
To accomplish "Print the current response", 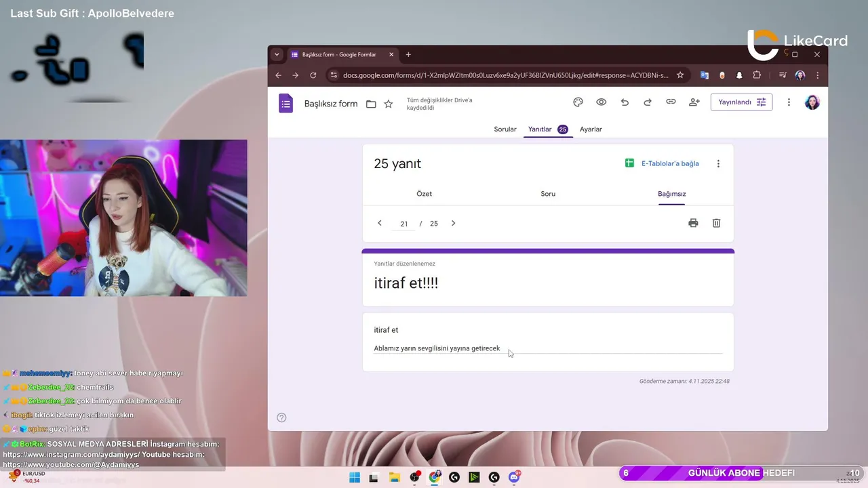I will click(693, 223).
